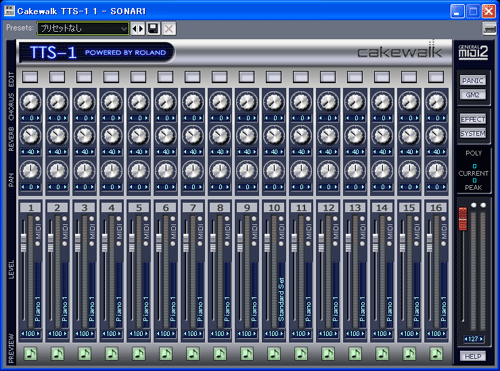Image resolution: width=500 pixels, height=371 pixels.
Task: Decrease master volume 127 with left arrow
Action: pos(466,339)
